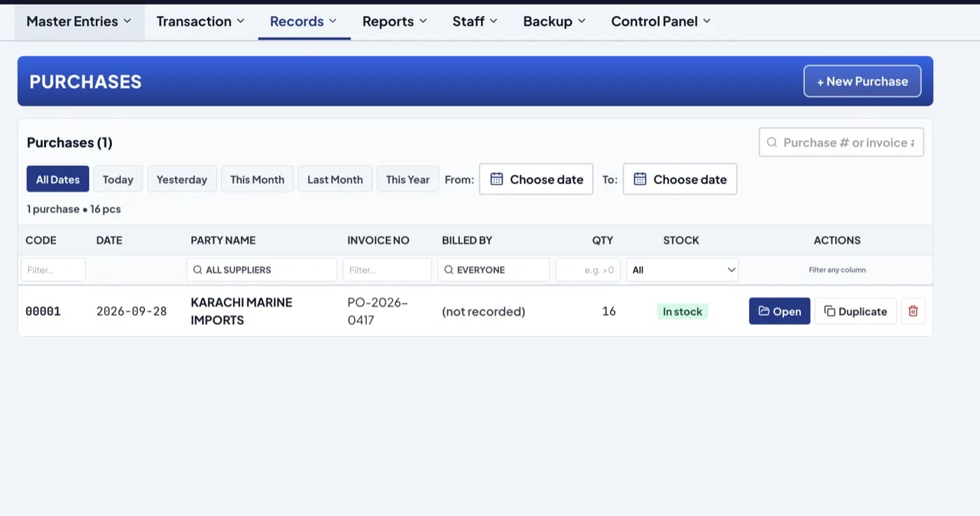Click the QTY column header

pos(603,240)
